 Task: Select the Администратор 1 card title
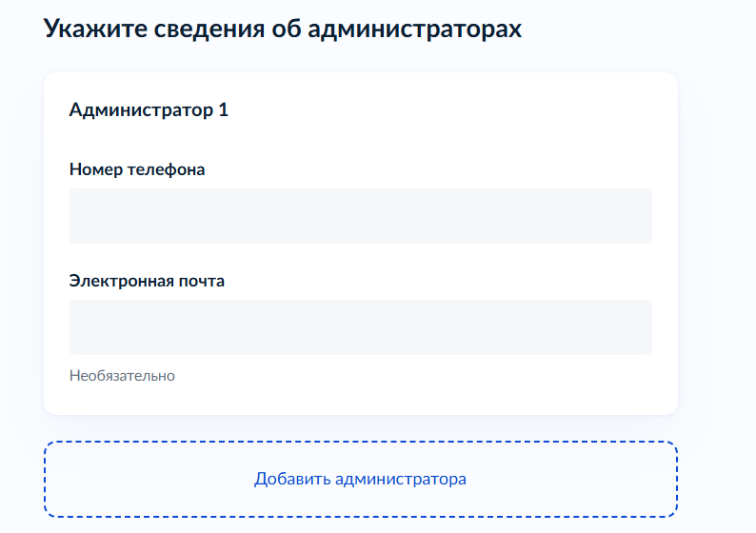(x=149, y=110)
